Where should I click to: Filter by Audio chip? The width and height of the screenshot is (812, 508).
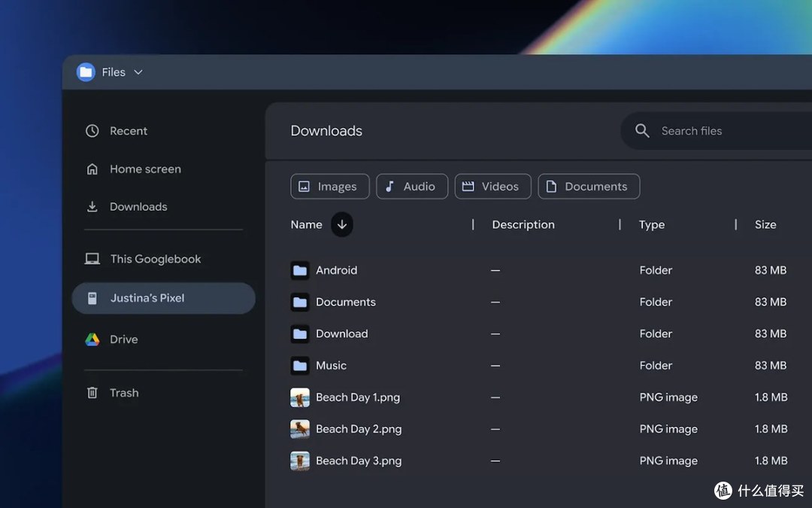(412, 187)
